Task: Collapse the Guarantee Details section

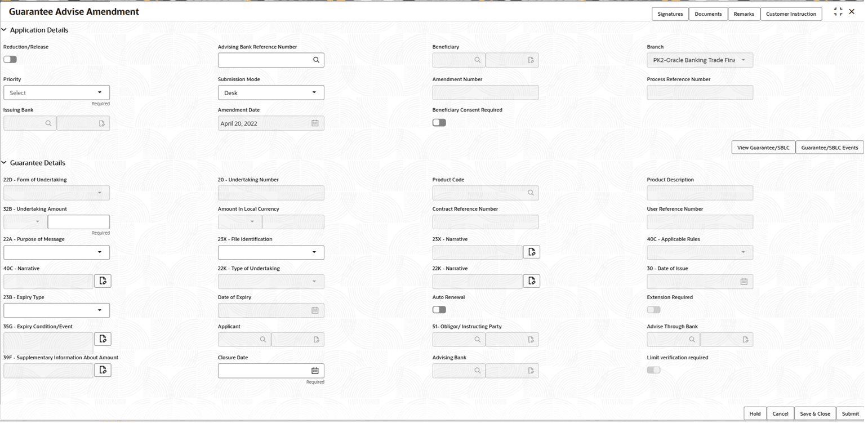Action: pos(5,163)
